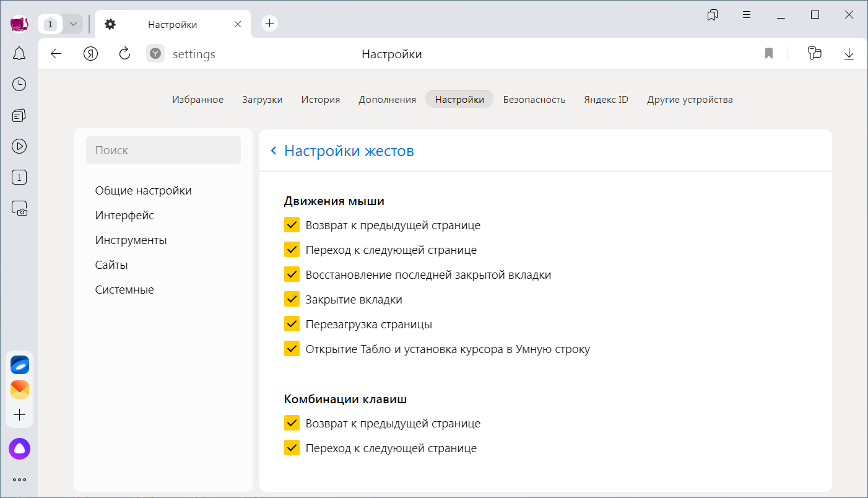Open the Yandex Mail icon in the sidebar
The height and width of the screenshot is (498, 868).
click(x=20, y=390)
